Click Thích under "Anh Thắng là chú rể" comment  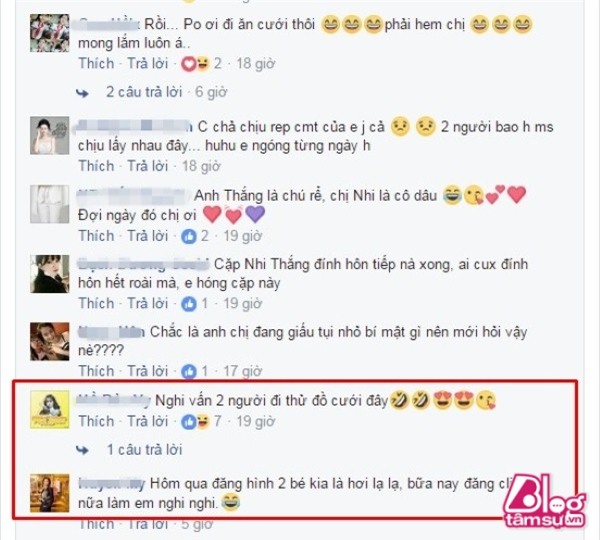pos(96,236)
